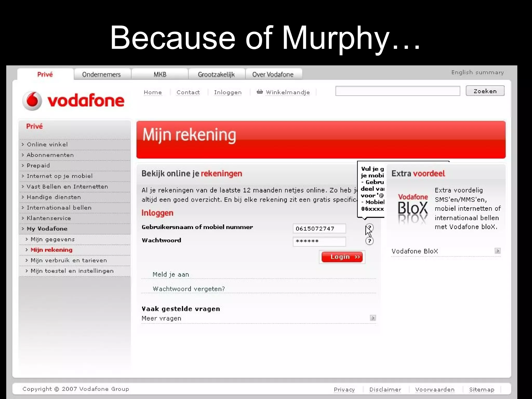Open the Contact link
The height and width of the screenshot is (399, 532).
188,92
